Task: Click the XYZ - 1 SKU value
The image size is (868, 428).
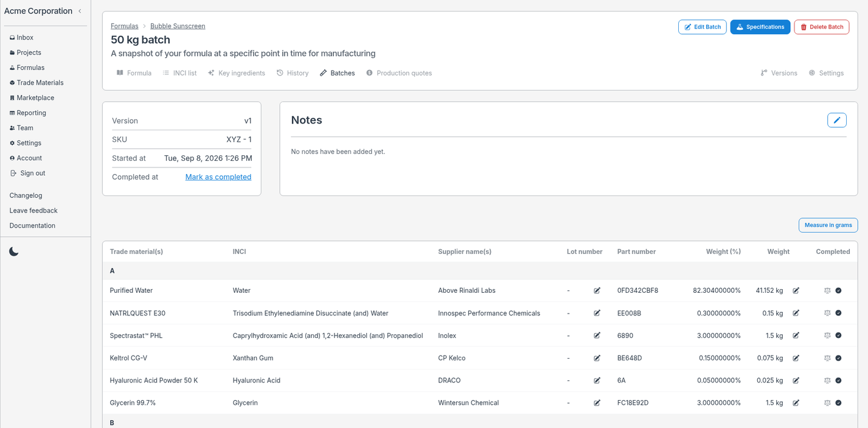Action: [239, 139]
